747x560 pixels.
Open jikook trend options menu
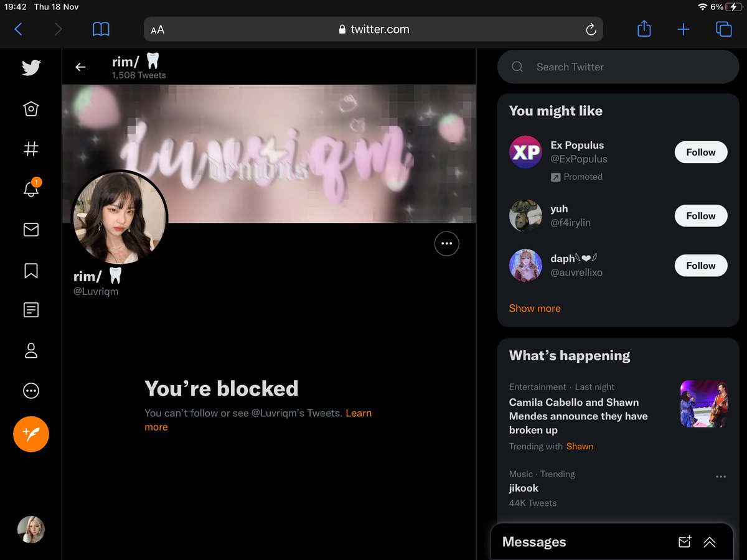(721, 477)
